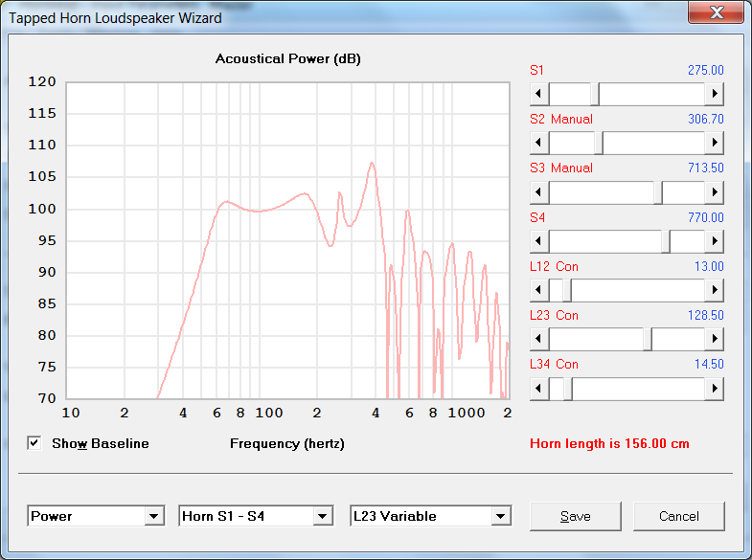Click the L23 Con slider thumb
The height and width of the screenshot is (560, 752).
tap(648, 339)
